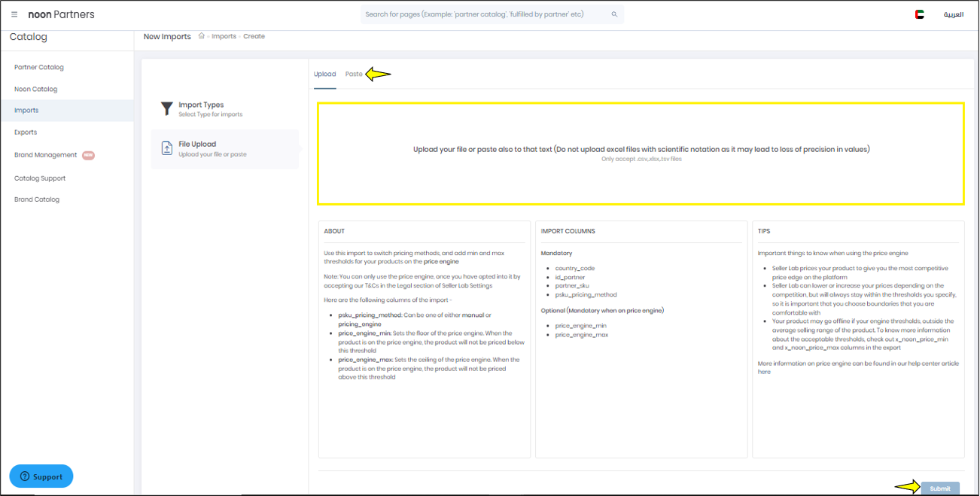Click the Import Types funnel icon
Screen dimensions: 980x496
coord(167,109)
